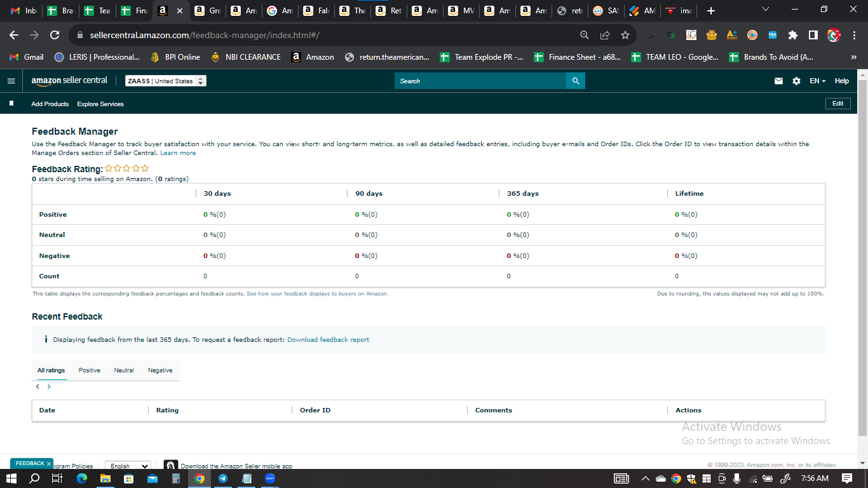Open the Learn more link
This screenshot has width=868, height=488.
(178, 153)
